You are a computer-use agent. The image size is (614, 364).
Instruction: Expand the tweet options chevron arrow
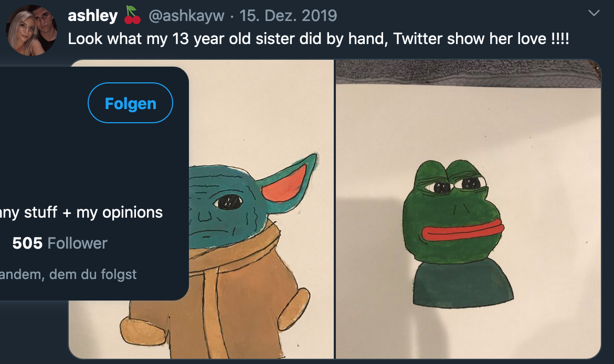click(594, 13)
